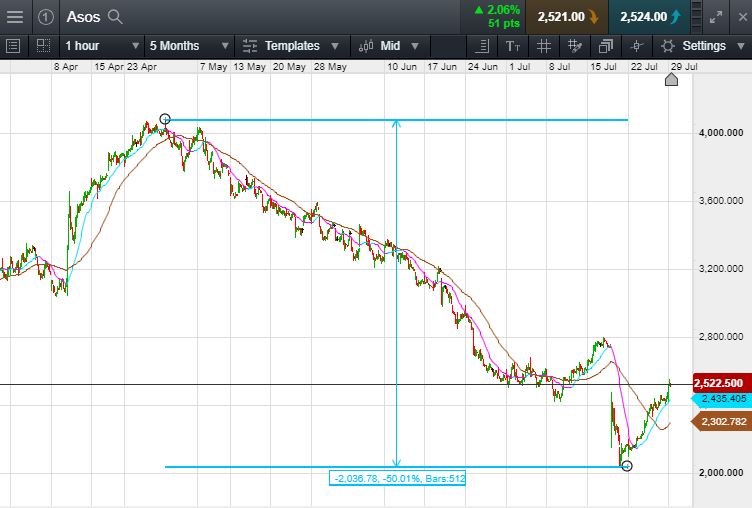Search for a different instrument next to Asos
The image size is (752, 508).
pyautogui.click(x=115, y=17)
